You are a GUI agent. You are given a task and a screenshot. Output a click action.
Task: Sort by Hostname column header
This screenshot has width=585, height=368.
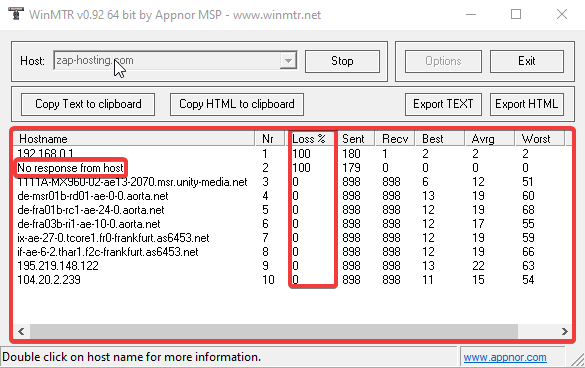click(x=134, y=139)
